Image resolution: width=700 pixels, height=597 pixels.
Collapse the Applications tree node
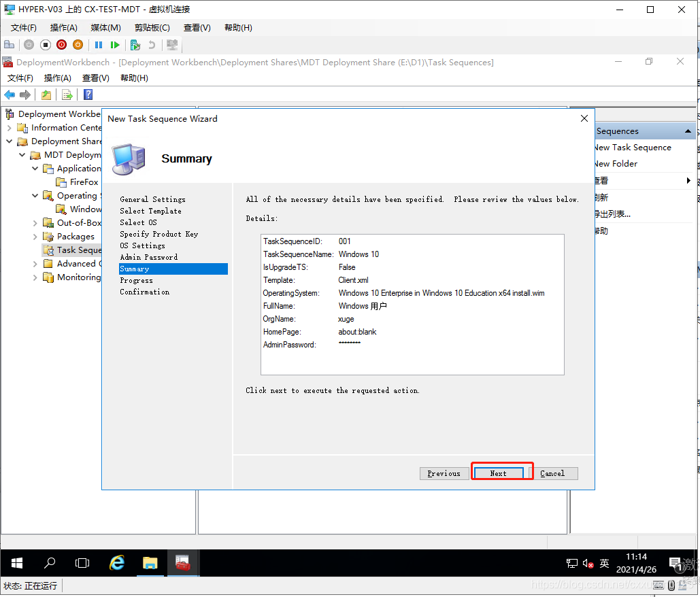[35, 169]
